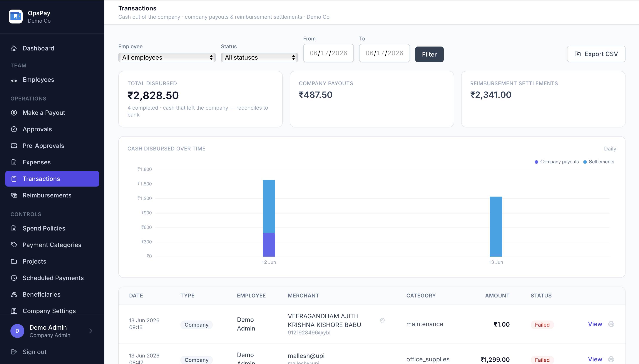
Task: Open Employees menu item
Action: pos(52,80)
